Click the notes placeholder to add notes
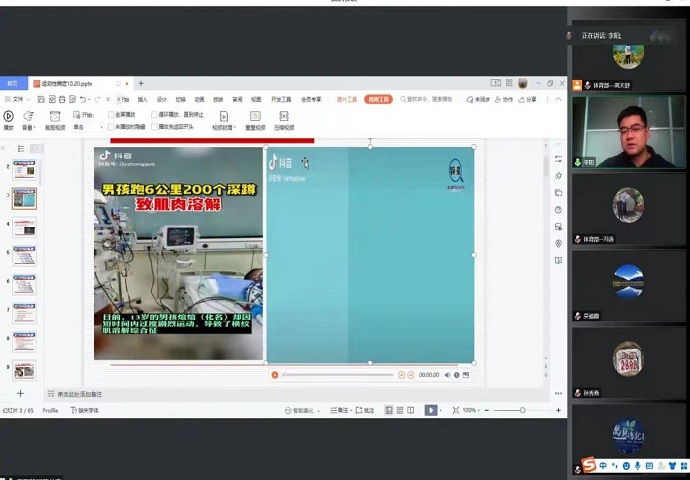The image size is (690, 480). (80, 394)
